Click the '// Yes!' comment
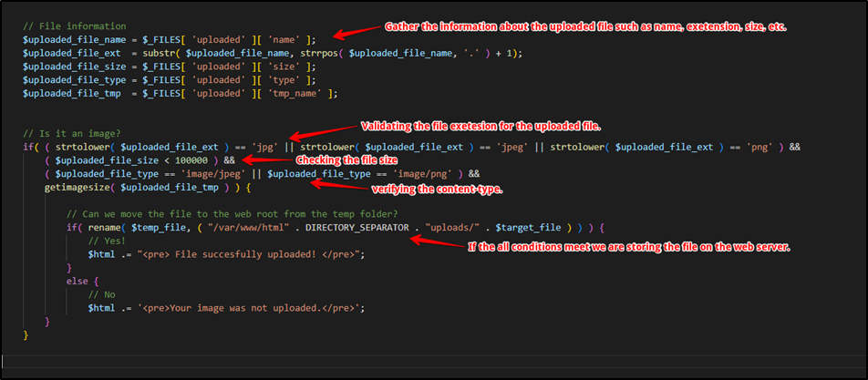The width and height of the screenshot is (868, 380). tap(107, 241)
